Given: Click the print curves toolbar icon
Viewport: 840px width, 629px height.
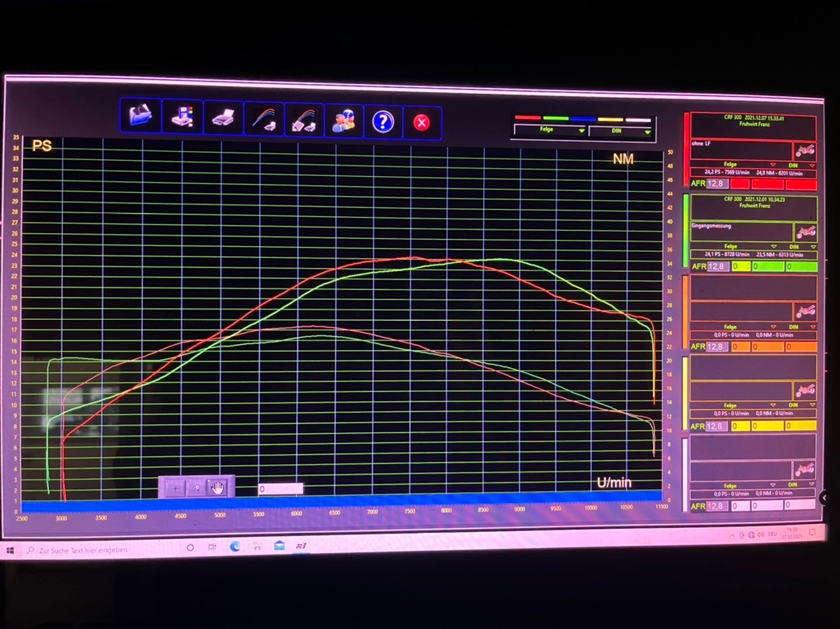Looking at the screenshot, I should click(x=264, y=120).
